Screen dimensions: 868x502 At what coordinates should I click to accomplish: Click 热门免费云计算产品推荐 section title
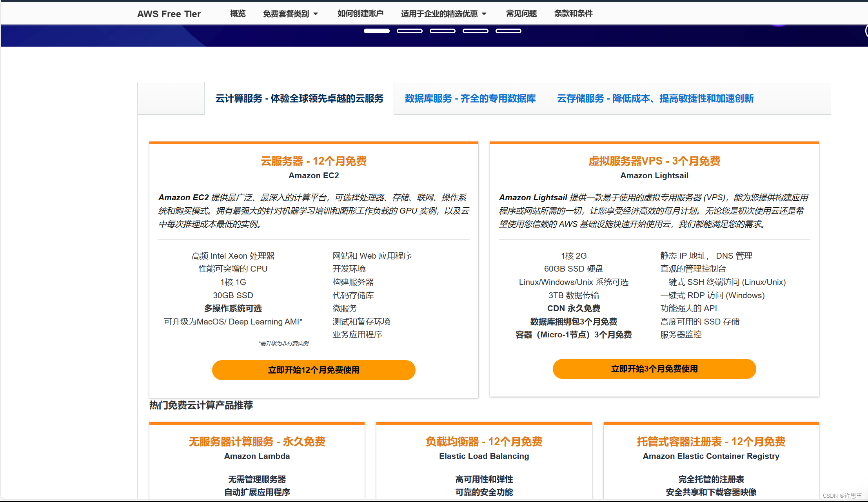(x=201, y=405)
